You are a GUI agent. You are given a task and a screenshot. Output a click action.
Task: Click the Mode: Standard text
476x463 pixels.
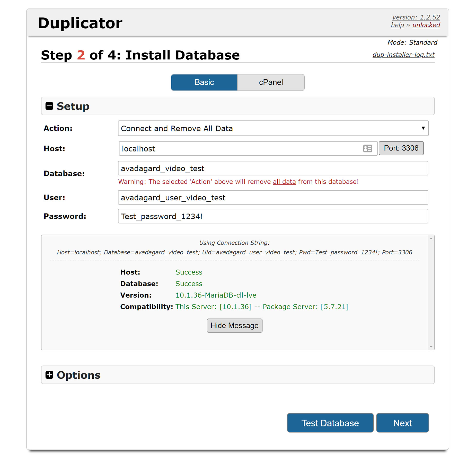(x=412, y=42)
